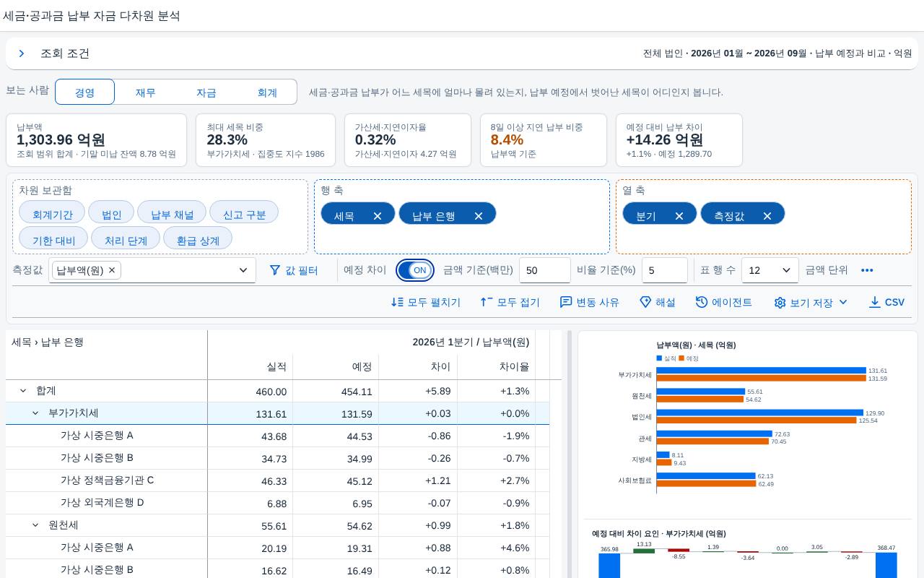Switch viewer to 경영

(x=85, y=92)
